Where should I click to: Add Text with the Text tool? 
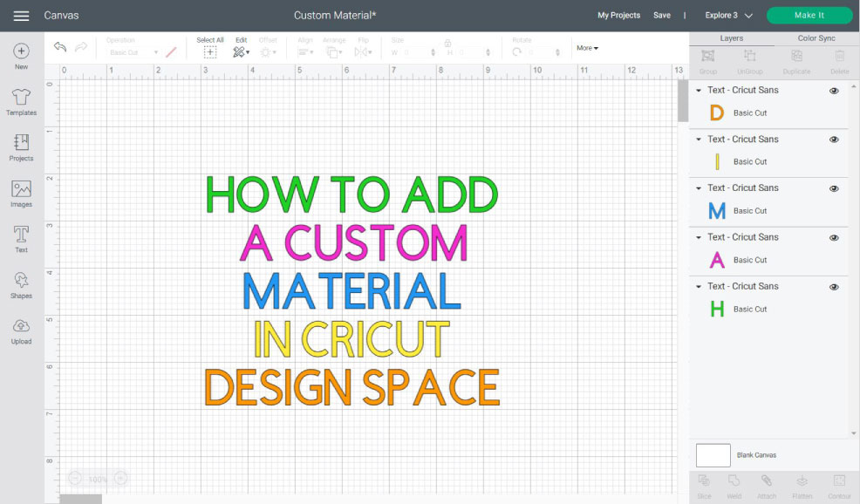tap(22, 239)
